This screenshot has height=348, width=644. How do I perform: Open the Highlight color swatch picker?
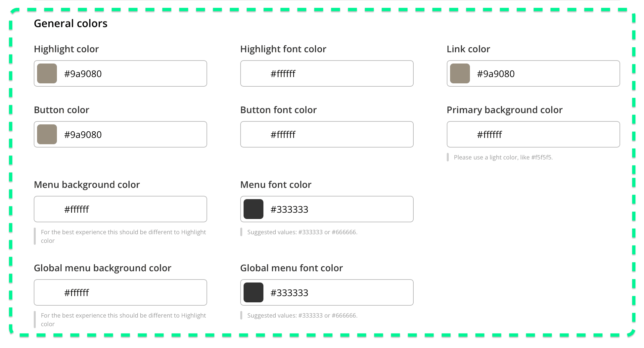click(47, 73)
